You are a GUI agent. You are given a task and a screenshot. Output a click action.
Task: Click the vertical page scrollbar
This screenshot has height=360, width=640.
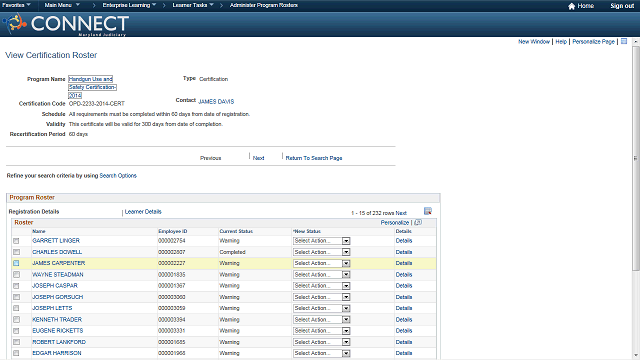pos(636,158)
